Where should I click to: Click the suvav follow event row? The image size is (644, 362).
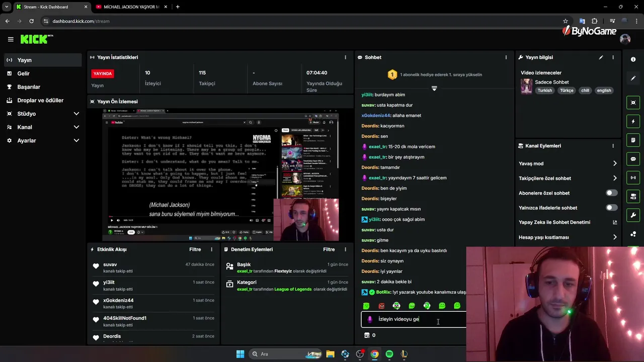153,267
